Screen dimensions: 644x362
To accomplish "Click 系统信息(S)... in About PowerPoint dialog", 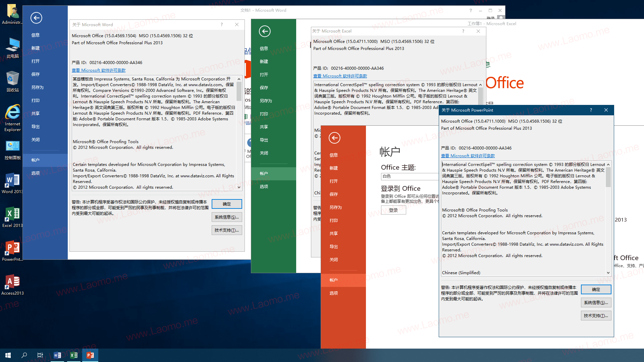I will [x=596, y=302].
